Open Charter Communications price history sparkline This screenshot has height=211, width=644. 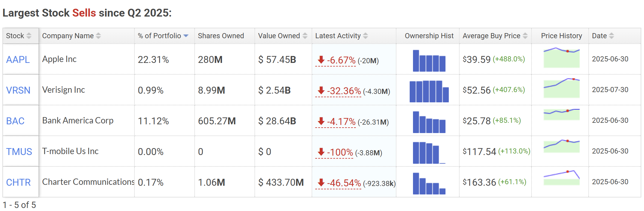561,178
